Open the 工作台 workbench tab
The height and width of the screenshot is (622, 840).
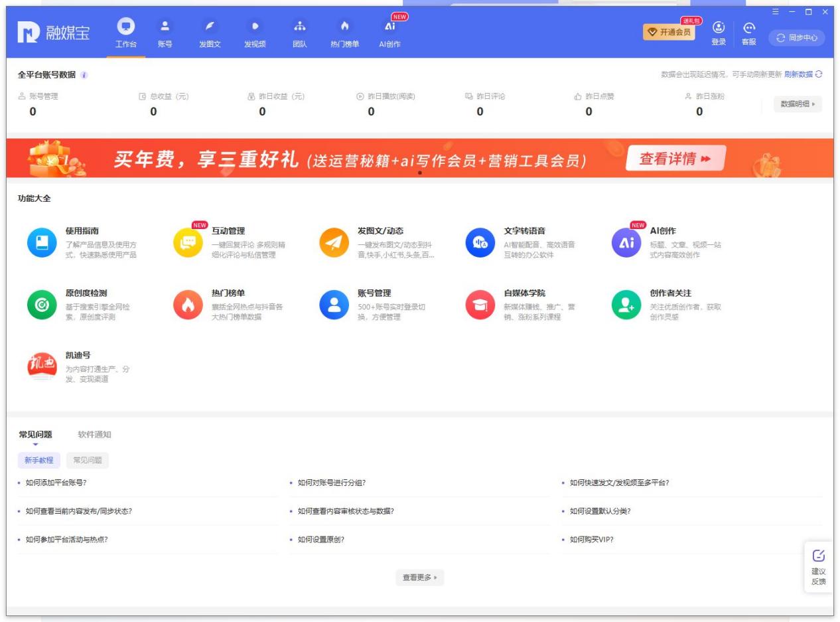[125, 34]
